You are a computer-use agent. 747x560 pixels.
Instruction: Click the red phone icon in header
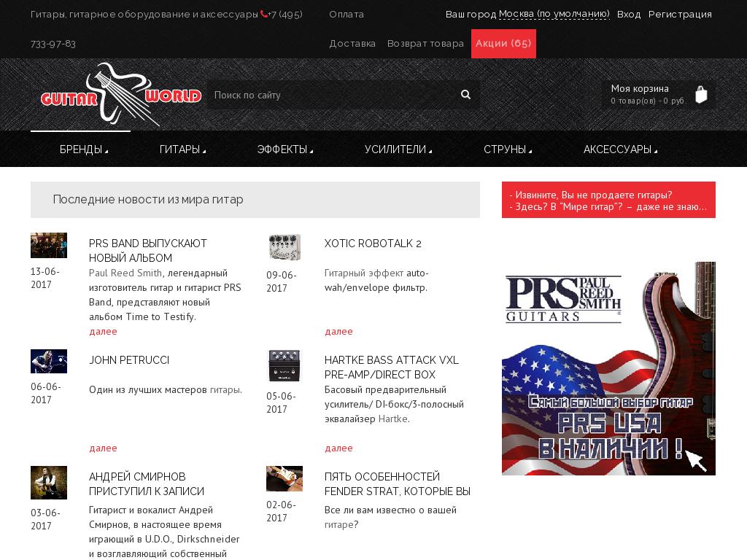(264, 15)
